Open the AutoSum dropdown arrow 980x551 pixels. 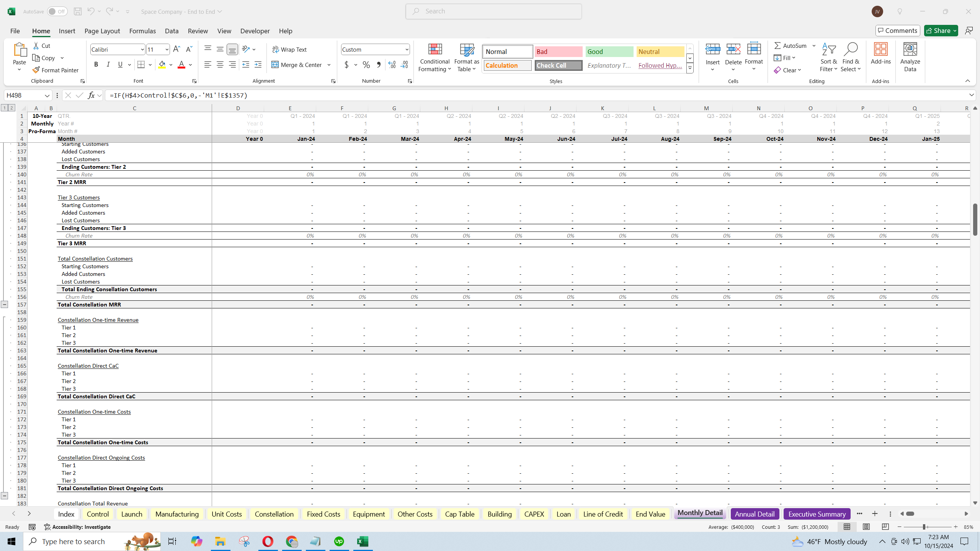coord(814,46)
